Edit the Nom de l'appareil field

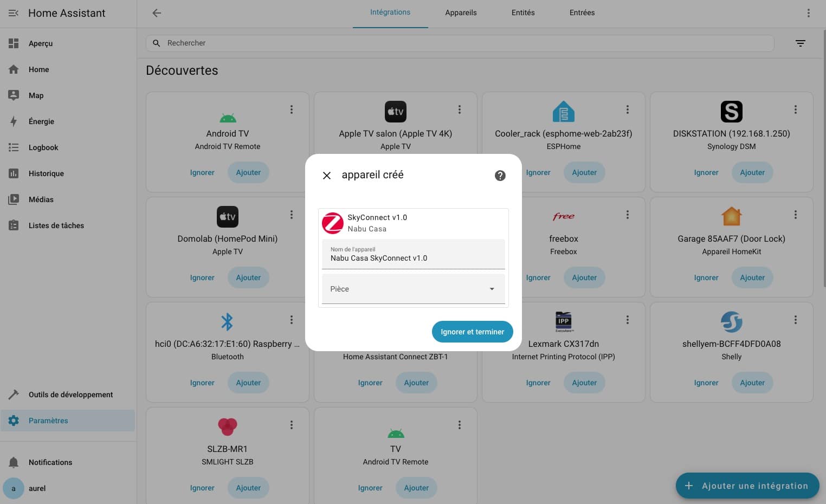pos(413,258)
